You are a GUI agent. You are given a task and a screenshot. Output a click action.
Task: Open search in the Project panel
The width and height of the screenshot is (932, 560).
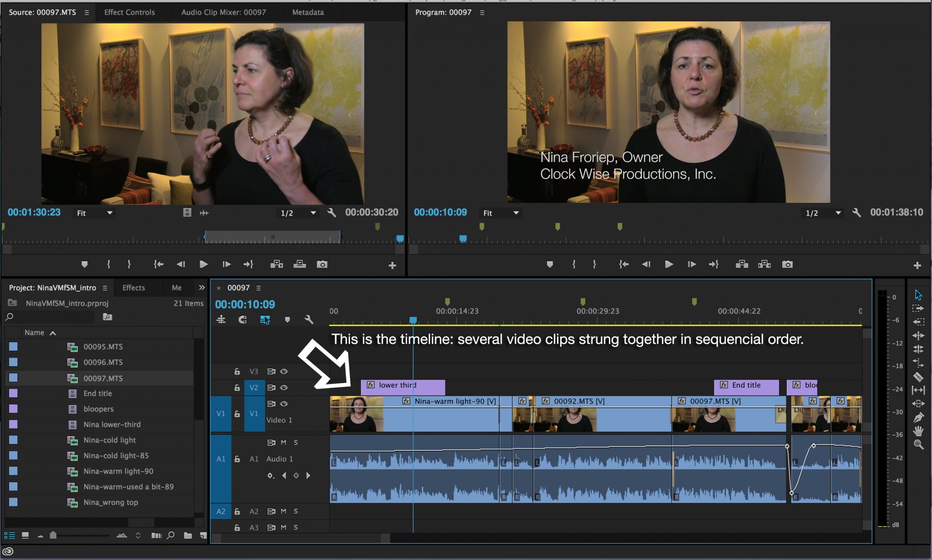coord(9,317)
